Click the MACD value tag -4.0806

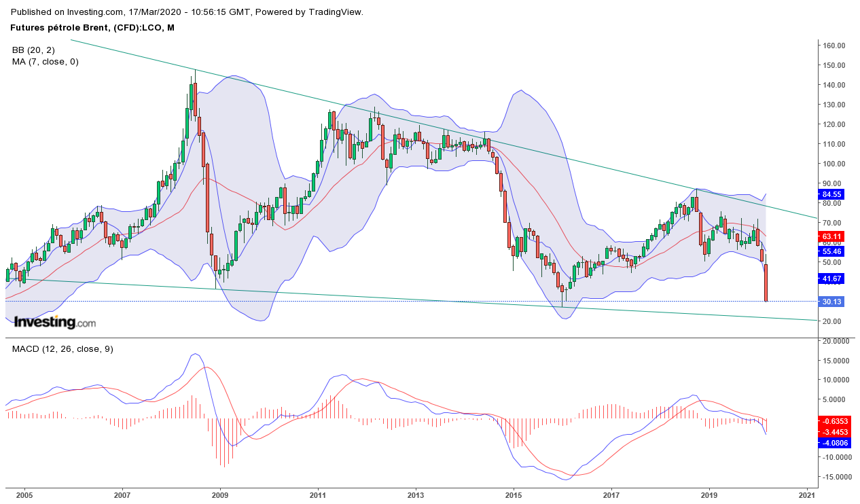point(836,442)
